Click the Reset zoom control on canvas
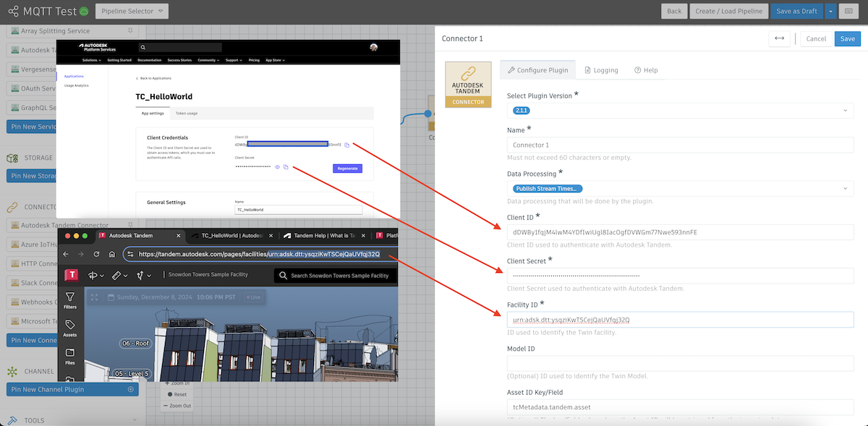Image resolution: width=868 pixels, height=426 pixels. pos(178,394)
